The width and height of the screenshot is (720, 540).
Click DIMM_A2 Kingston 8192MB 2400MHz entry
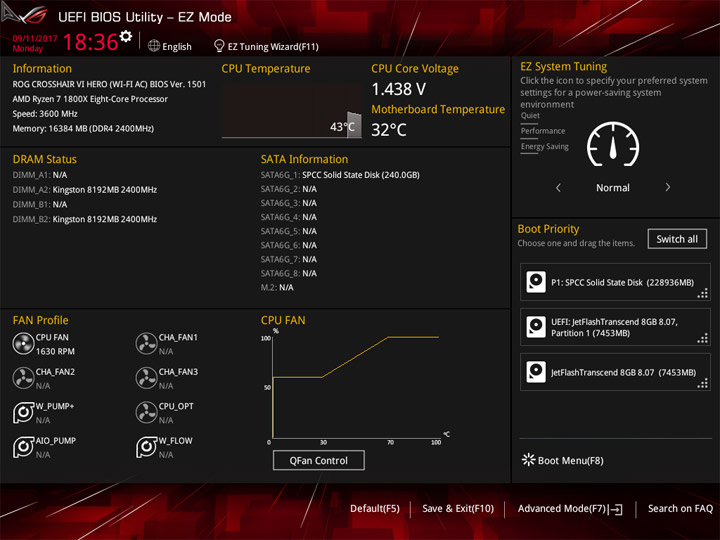click(x=84, y=190)
